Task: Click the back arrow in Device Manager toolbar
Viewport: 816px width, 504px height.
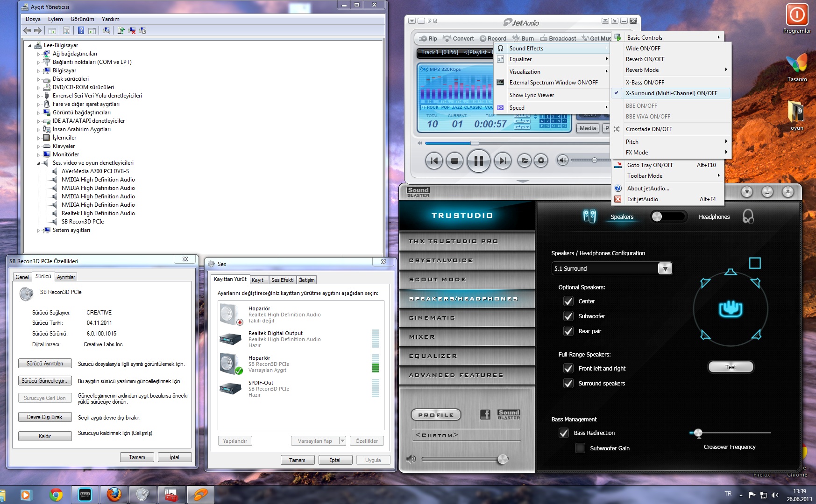Action: click(x=27, y=30)
